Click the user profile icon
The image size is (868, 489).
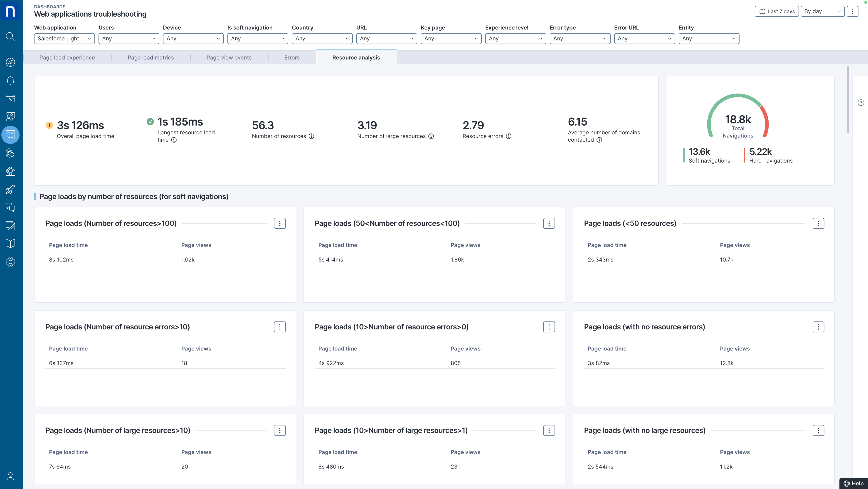pyautogui.click(x=10, y=476)
